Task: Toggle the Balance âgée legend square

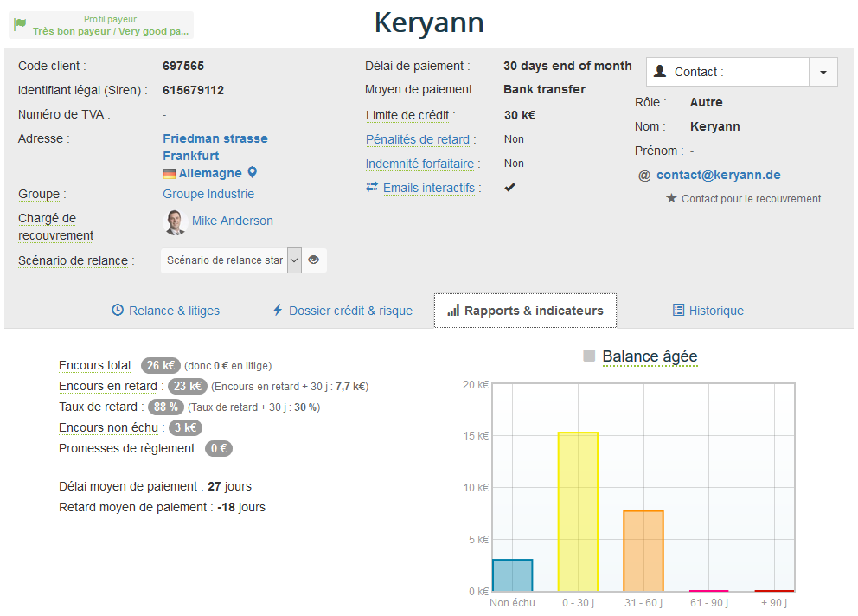Action: pos(589,356)
